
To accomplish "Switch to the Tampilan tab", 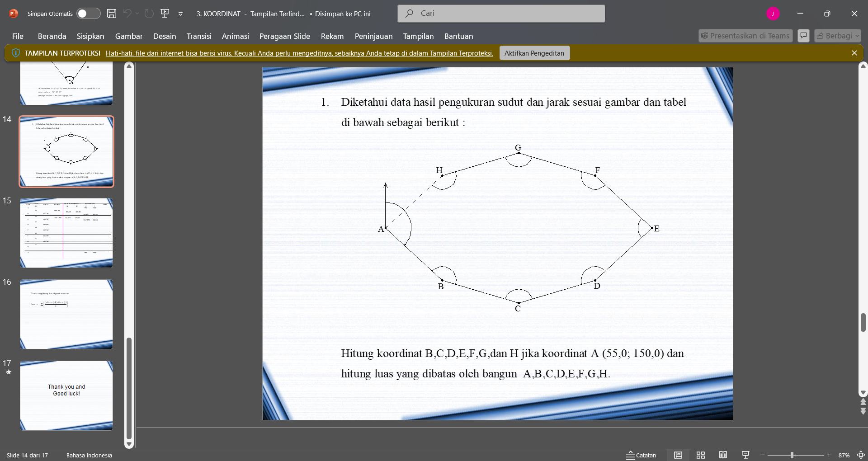I will [418, 36].
